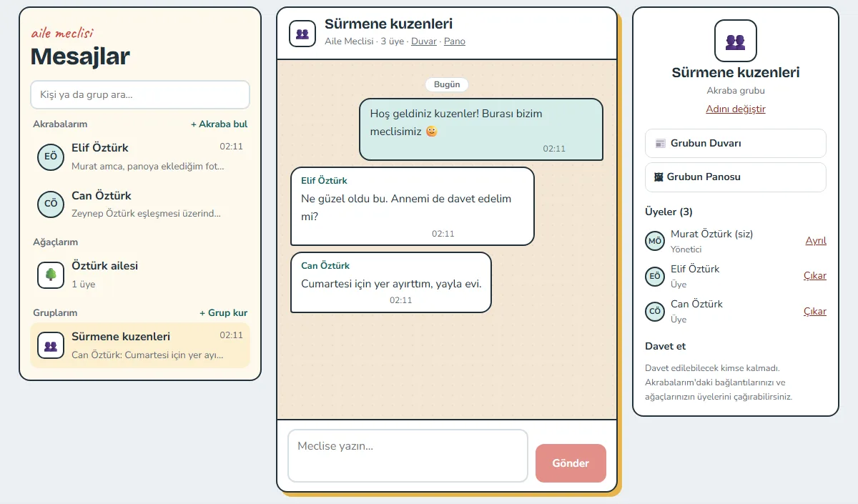Click Elif's 'Ne güzel oldu bu' message
The height and width of the screenshot is (504, 858).
413,207
